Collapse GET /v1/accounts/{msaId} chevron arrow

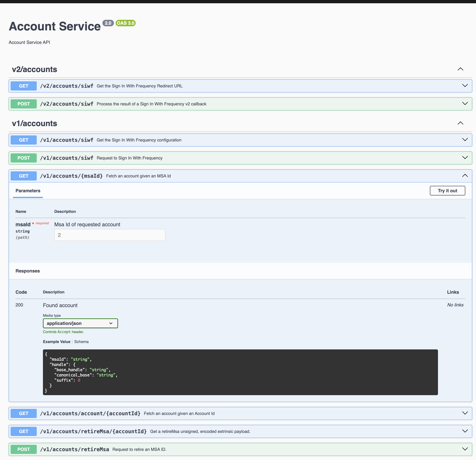[465, 176]
